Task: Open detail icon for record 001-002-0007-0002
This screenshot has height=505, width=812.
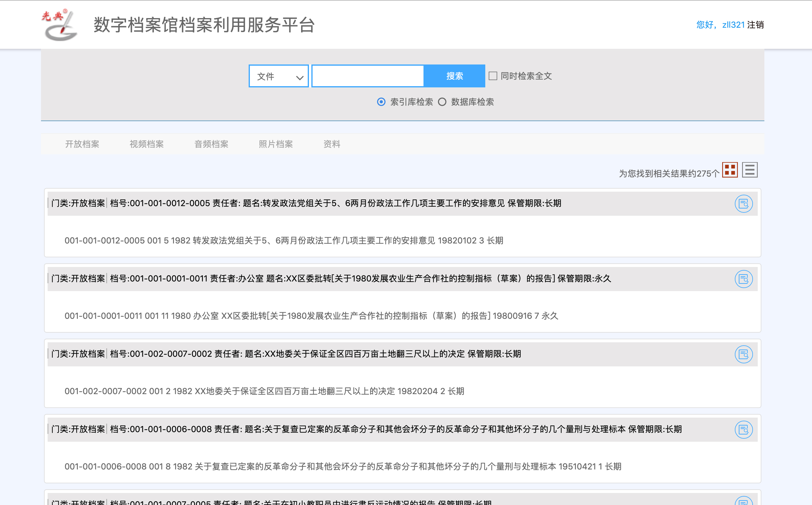Action: (744, 354)
